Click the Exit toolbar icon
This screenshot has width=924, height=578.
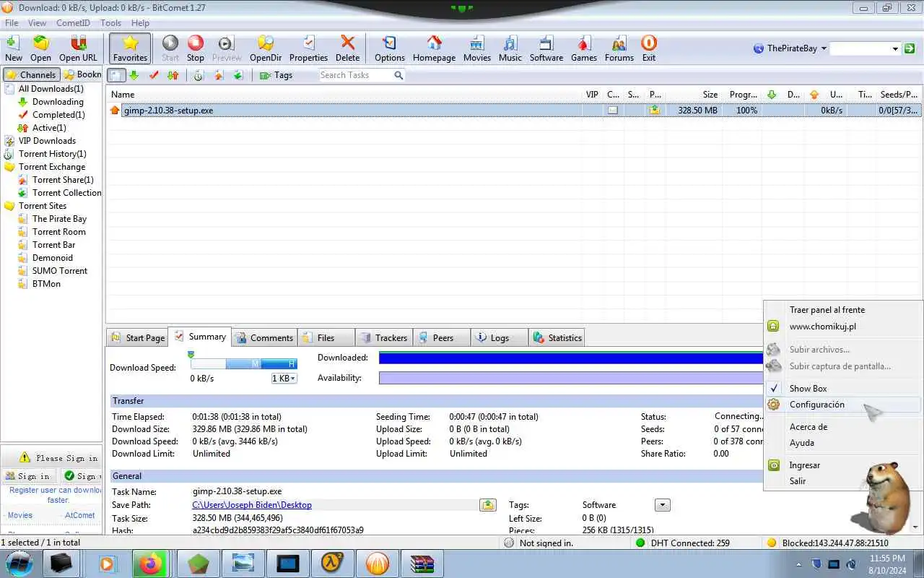649,49
